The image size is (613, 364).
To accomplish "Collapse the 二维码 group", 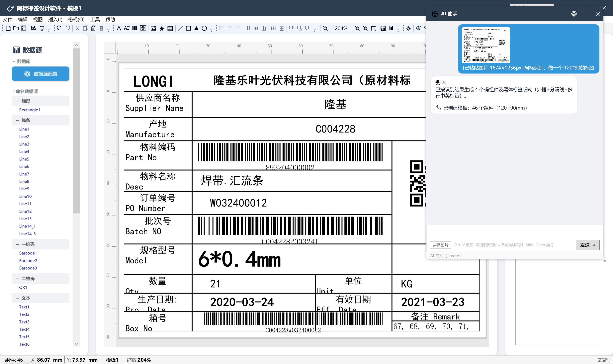I will (17, 279).
